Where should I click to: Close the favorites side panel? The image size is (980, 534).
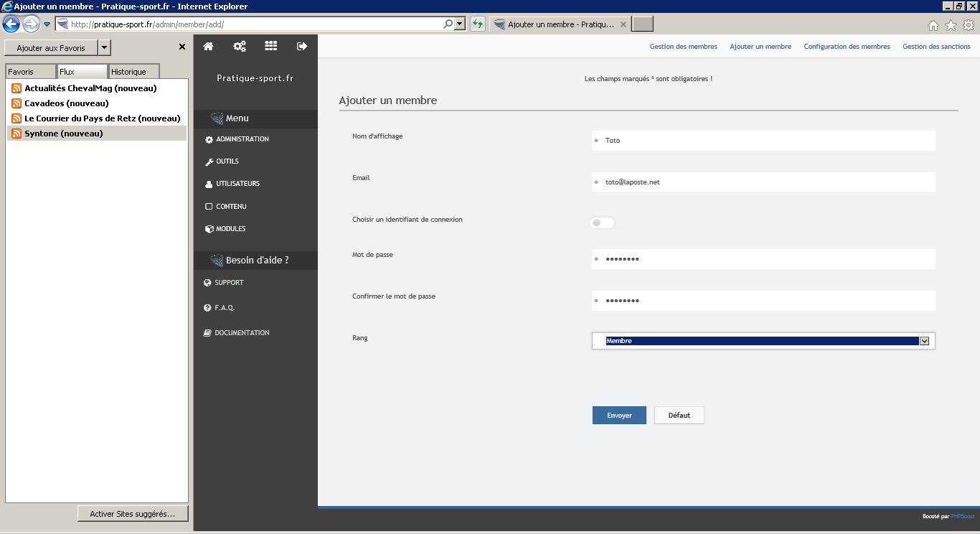(182, 47)
